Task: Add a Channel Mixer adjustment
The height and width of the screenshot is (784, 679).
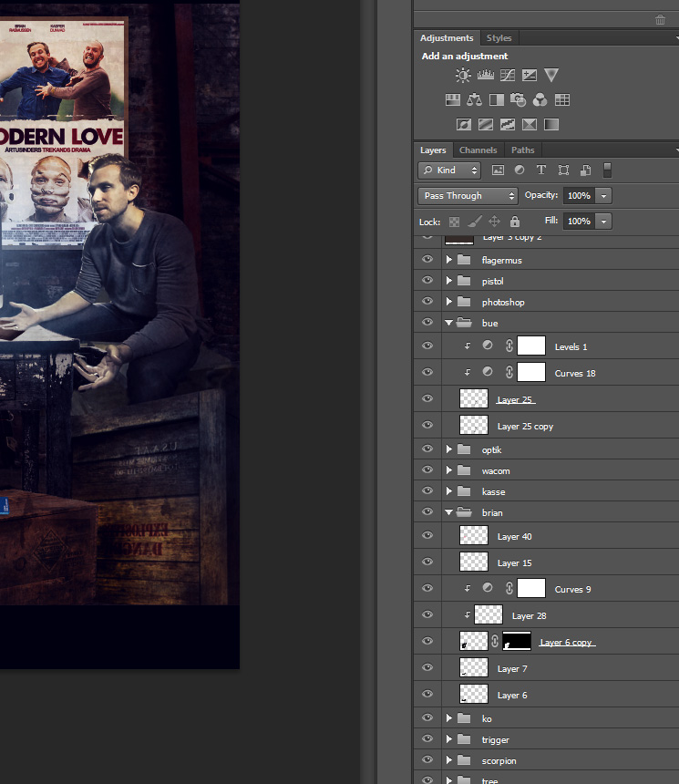Action: [540, 100]
